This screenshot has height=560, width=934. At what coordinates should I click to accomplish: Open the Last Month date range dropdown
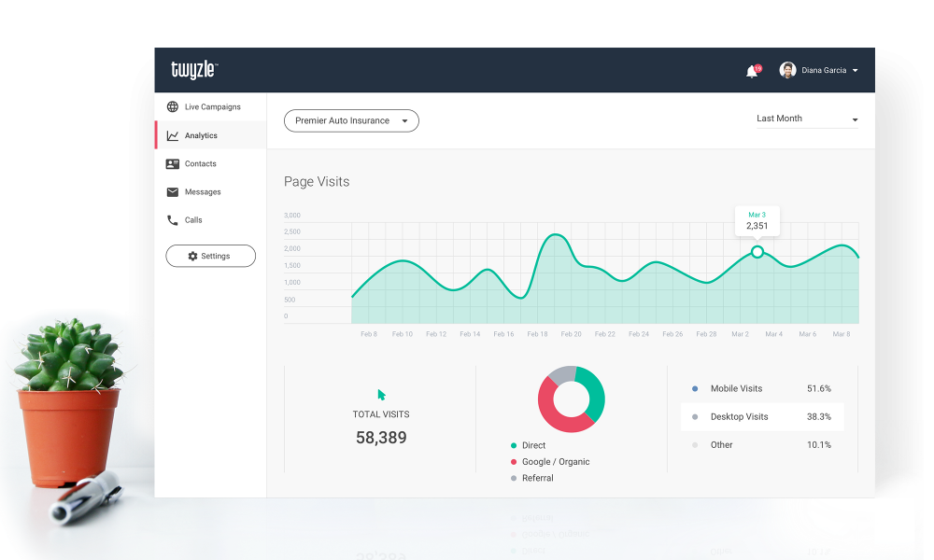pyautogui.click(x=806, y=119)
